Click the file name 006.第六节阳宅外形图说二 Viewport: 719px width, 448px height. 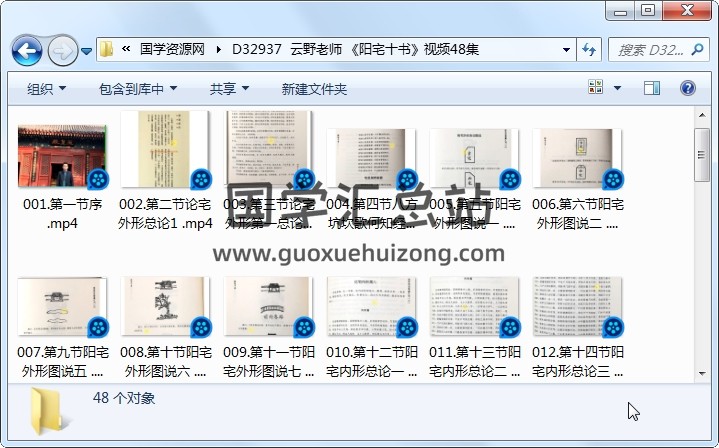578,214
